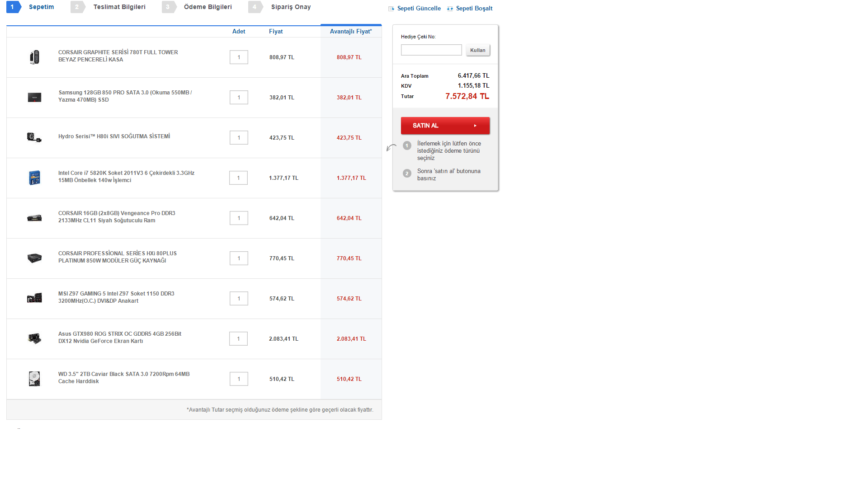
Task: Open the Samsung 850 PRO SSD product image
Action: pos(34,98)
